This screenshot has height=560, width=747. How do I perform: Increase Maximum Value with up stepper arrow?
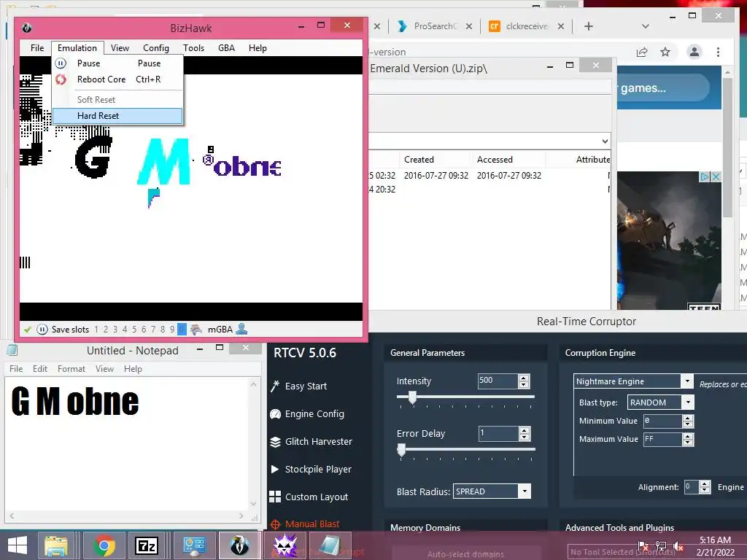687,436
